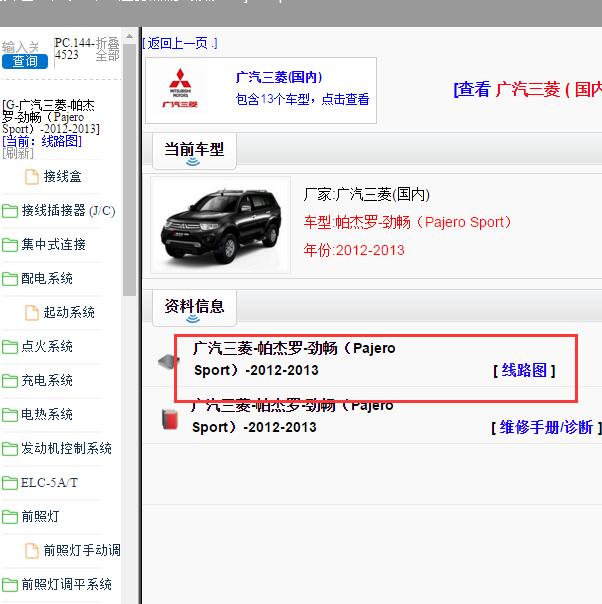Expand the 充电系统 folder
This screenshot has height=604, width=602.
[47, 381]
